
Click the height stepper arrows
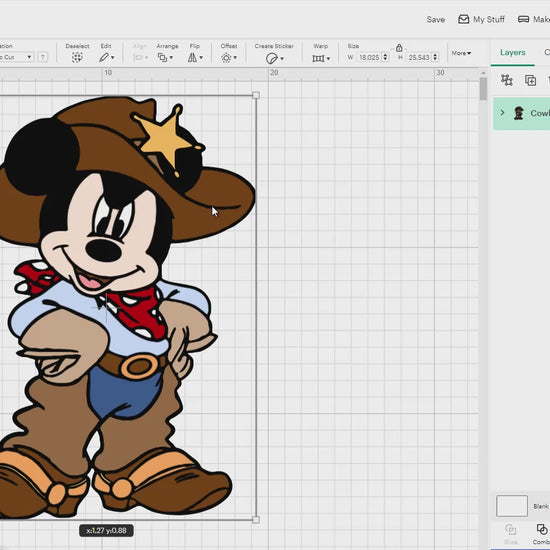[435, 57]
